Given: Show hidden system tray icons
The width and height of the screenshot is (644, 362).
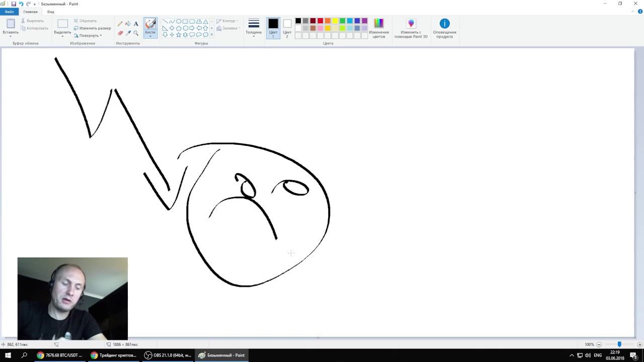Looking at the screenshot, I should pyautogui.click(x=572, y=355).
